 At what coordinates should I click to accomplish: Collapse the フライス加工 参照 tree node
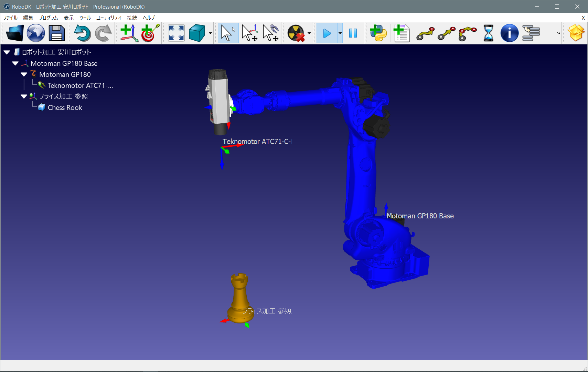(x=24, y=96)
